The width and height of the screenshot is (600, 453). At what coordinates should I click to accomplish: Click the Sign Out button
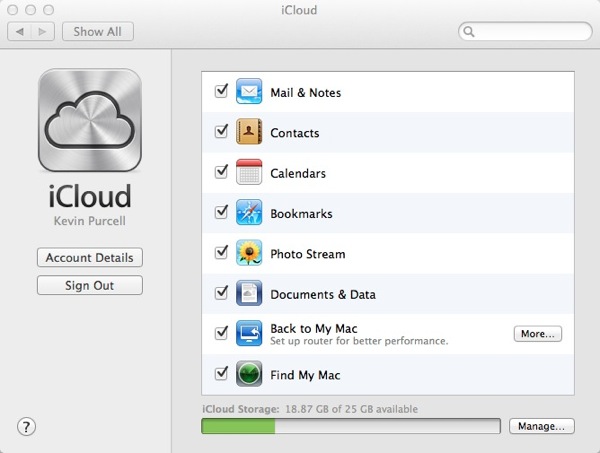coord(90,285)
